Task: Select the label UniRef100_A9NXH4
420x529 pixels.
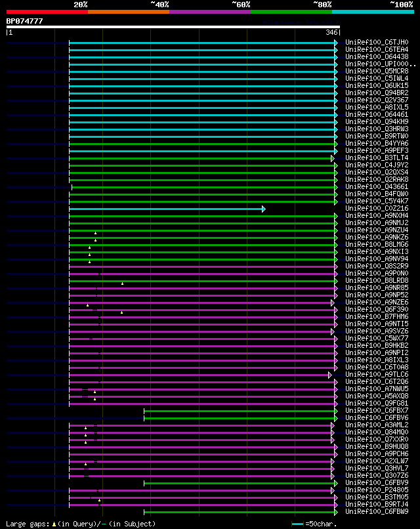Action: pos(377,215)
